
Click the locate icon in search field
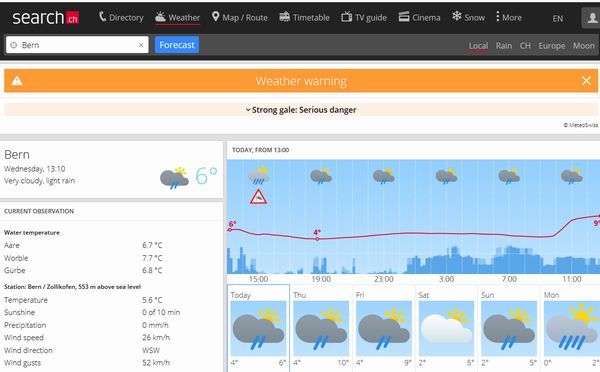pos(14,45)
